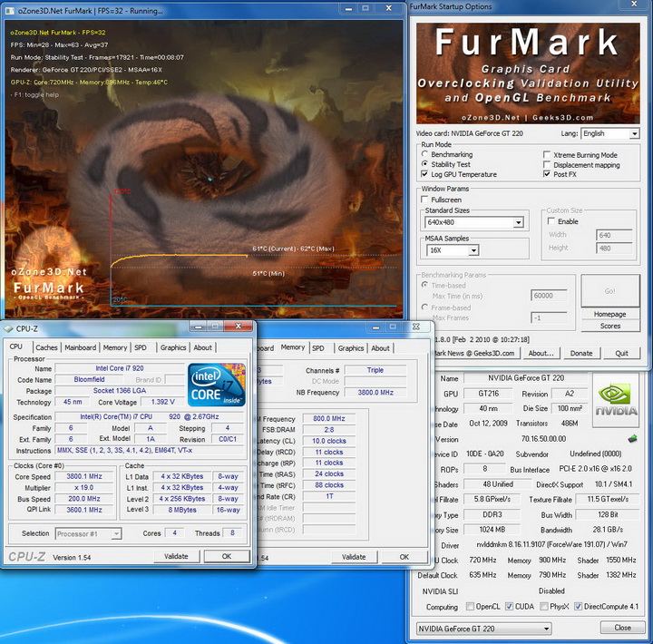Screen dimensions: 653x644
Task: Toggle Log GPU Temperature checkbox
Action: (x=424, y=174)
